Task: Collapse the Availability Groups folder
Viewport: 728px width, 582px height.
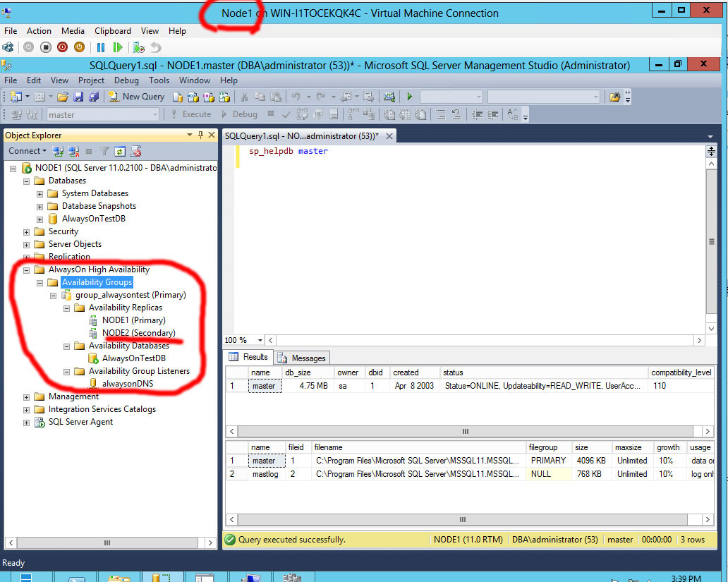Action: pyautogui.click(x=40, y=282)
